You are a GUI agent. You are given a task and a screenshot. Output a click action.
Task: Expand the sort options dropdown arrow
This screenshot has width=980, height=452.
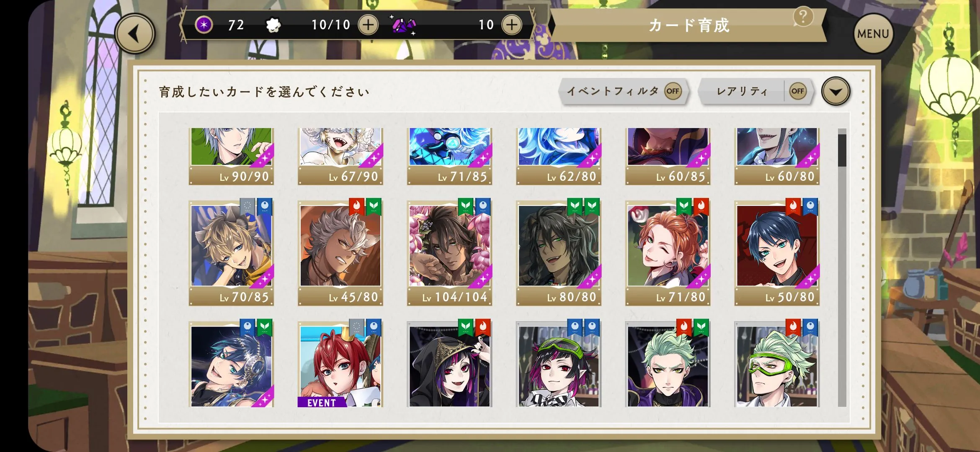pos(836,91)
